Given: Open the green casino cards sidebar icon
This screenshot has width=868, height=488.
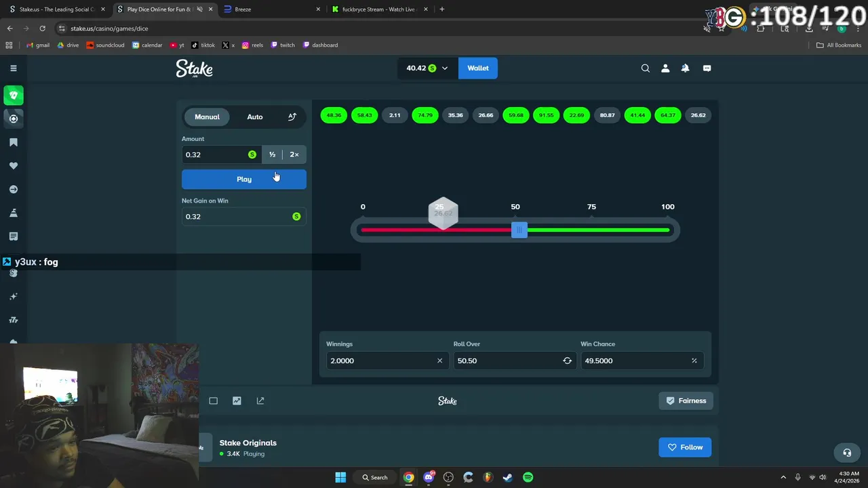Looking at the screenshot, I should tap(14, 95).
